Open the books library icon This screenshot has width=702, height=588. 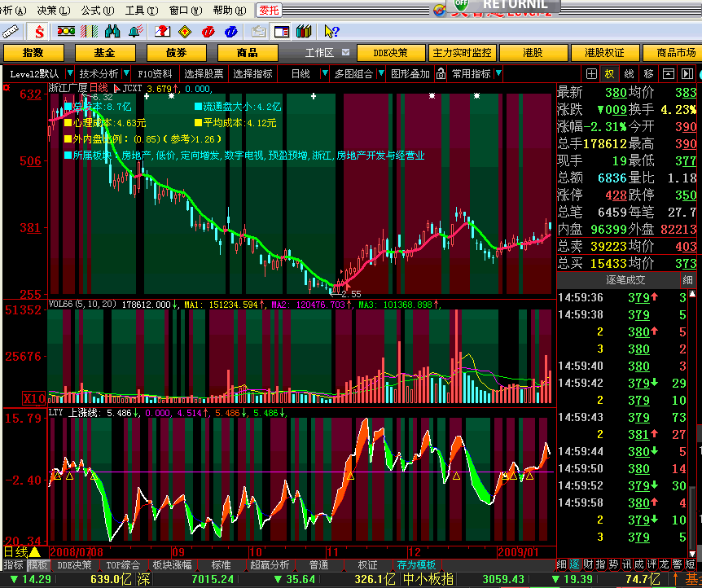(x=304, y=31)
